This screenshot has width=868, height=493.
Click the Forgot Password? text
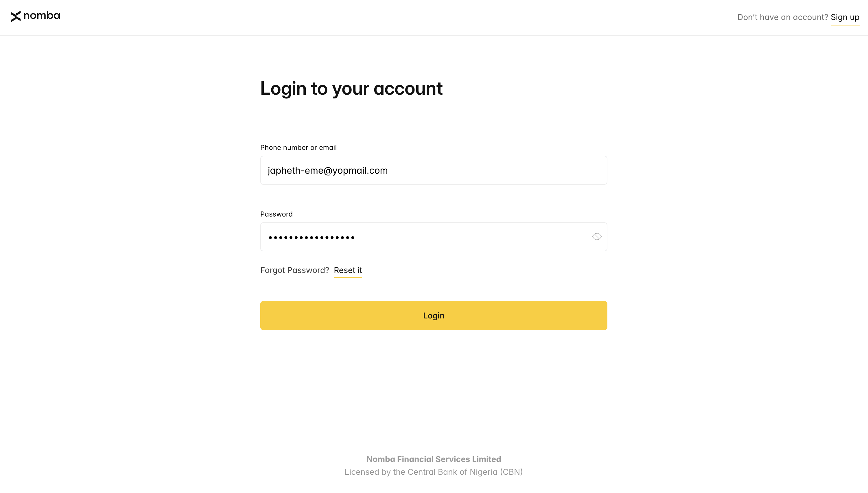(x=295, y=270)
